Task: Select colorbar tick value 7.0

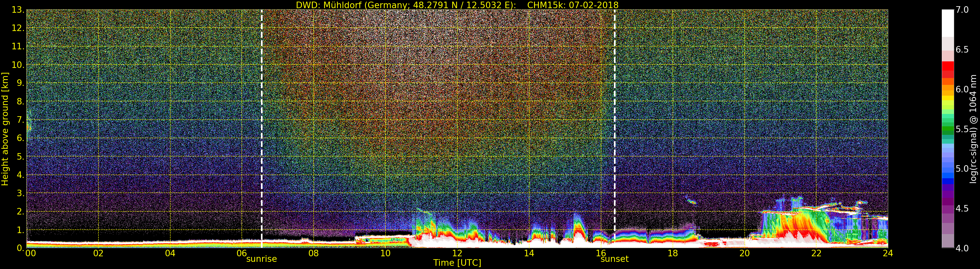Action: (962, 10)
